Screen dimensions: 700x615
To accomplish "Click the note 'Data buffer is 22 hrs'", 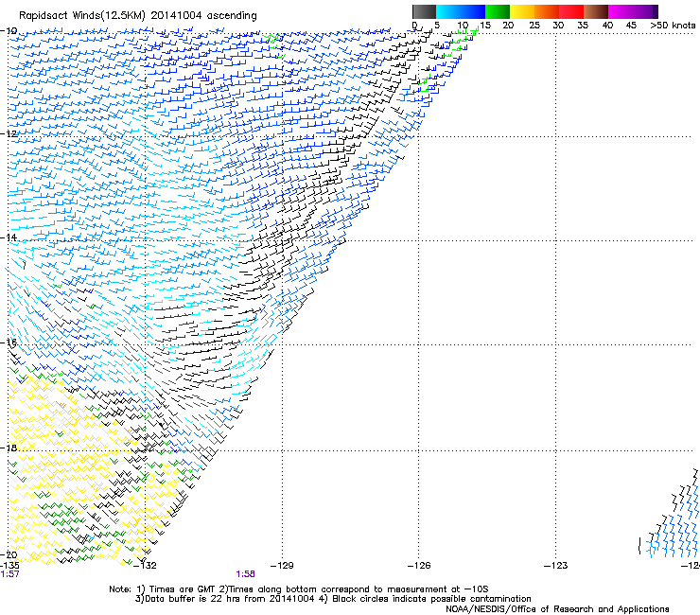I will (193, 599).
